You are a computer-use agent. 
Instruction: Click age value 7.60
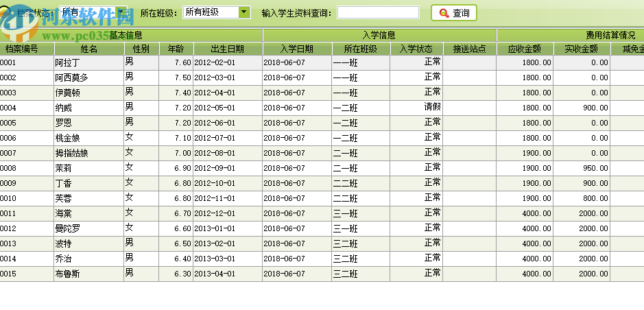[182, 63]
